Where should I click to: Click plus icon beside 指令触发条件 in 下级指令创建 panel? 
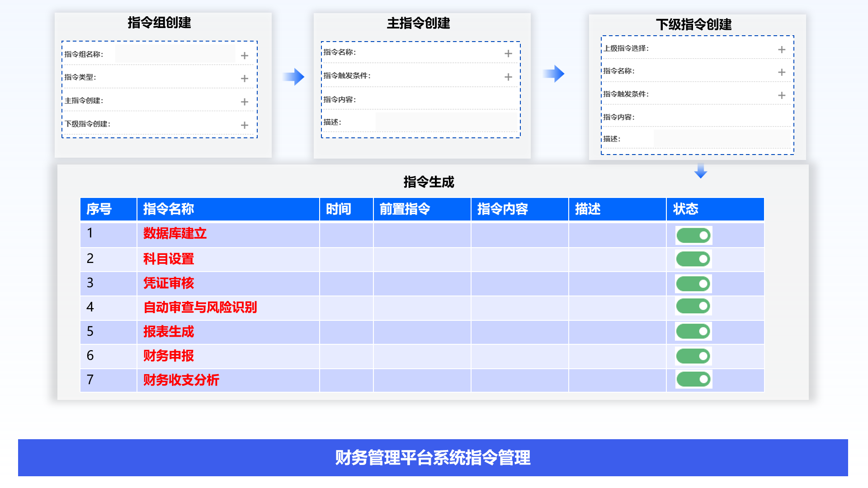tap(782, 95)
